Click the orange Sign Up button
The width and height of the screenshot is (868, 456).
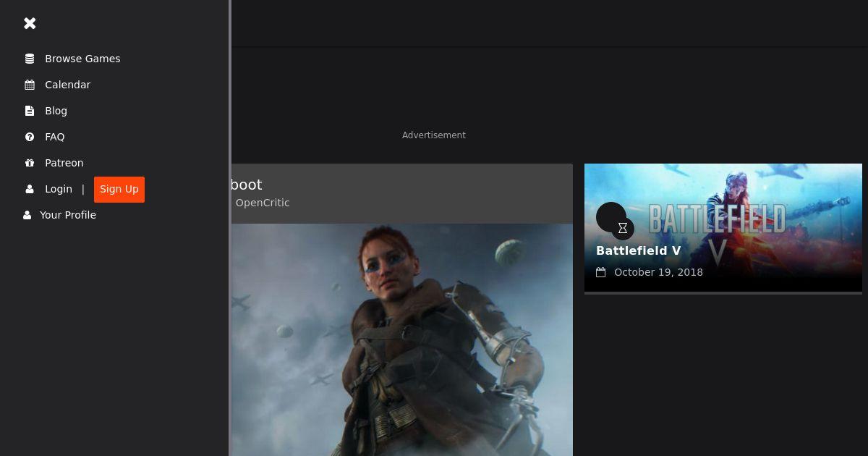[x=119, y=190]
